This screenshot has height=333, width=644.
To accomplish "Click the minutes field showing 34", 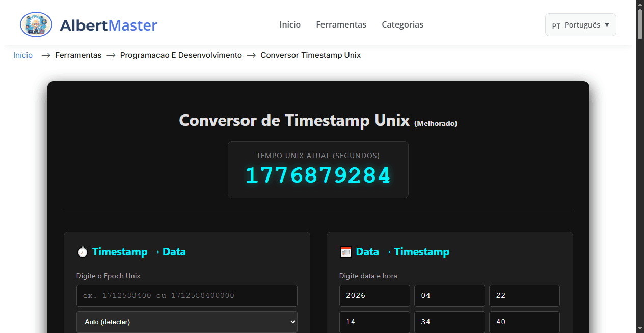I will (449, 322).
